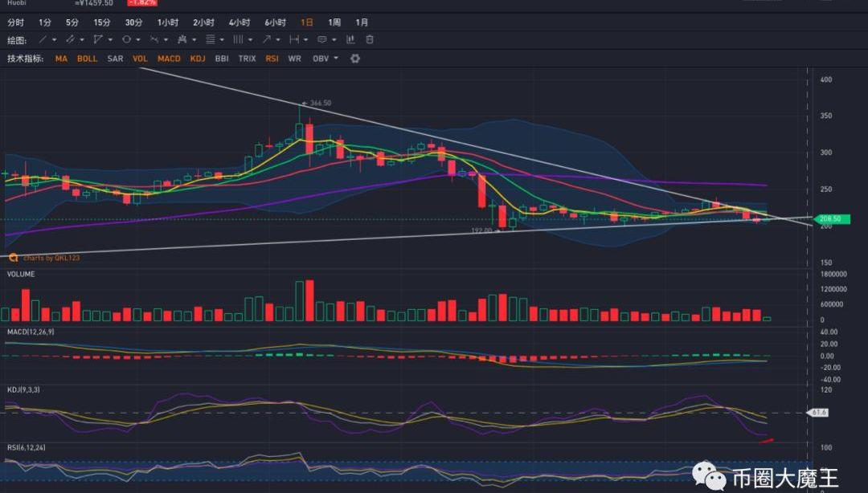Viewport: 868px width, 493px height.
Task: Disable the BOLL indicator overlay
Action: tap(87, 59)
